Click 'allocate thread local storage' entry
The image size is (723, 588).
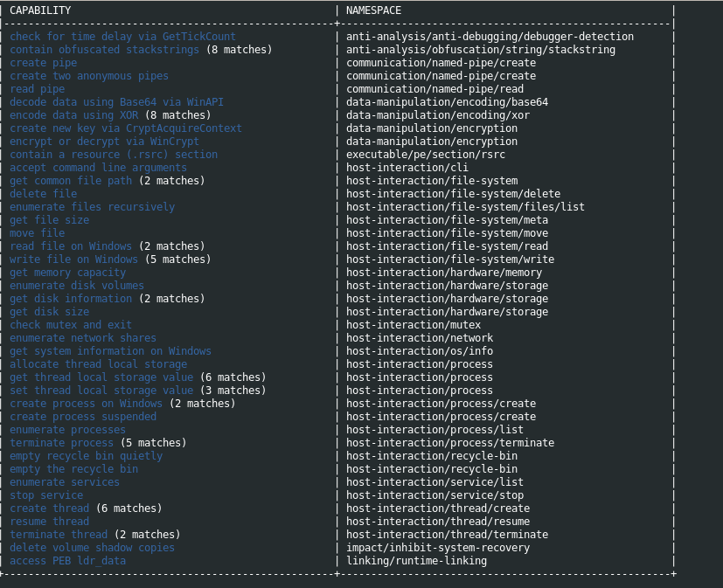(x=98, y=364)
